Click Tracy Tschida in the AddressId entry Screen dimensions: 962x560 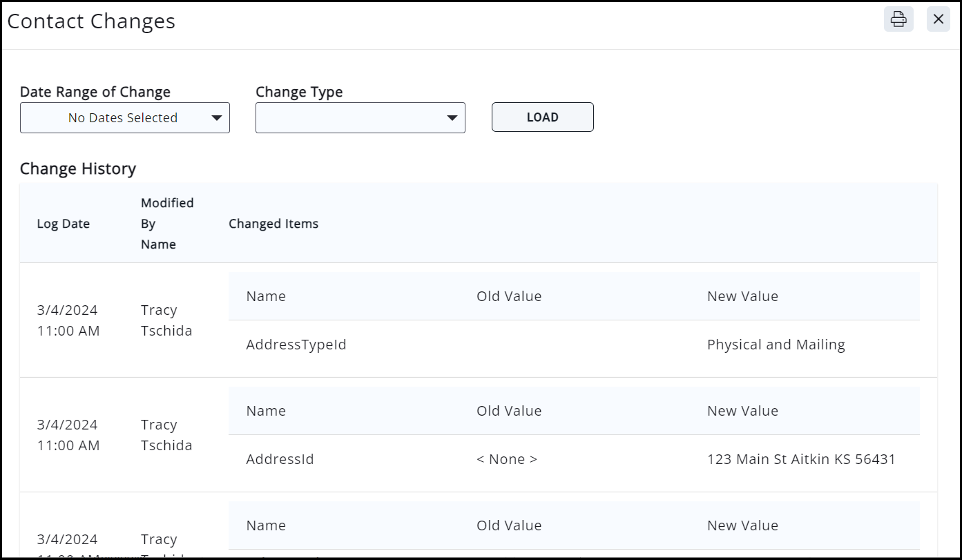166,435
